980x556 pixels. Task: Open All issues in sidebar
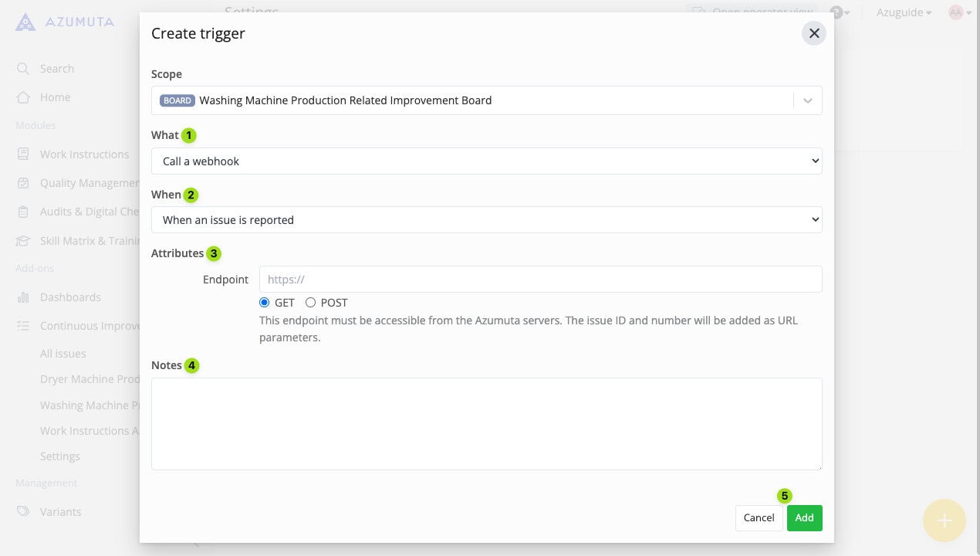(63, 354)
